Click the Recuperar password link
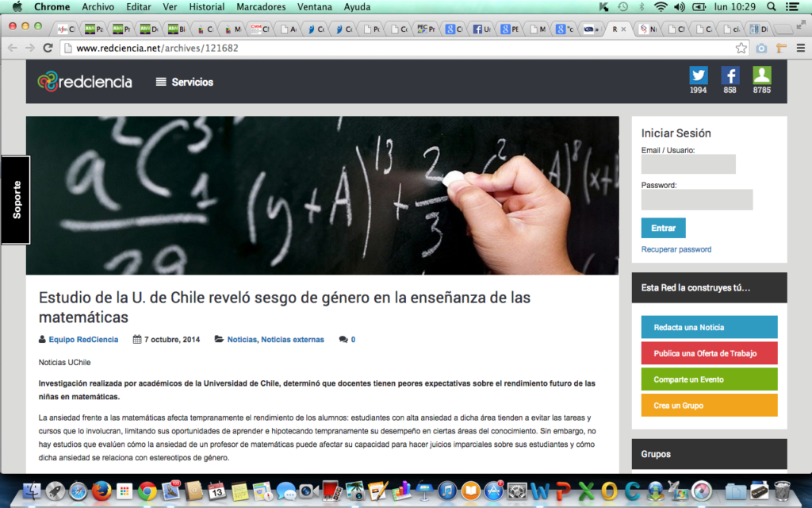This screenshot has width=812, height=508. (x=676, y=249)
